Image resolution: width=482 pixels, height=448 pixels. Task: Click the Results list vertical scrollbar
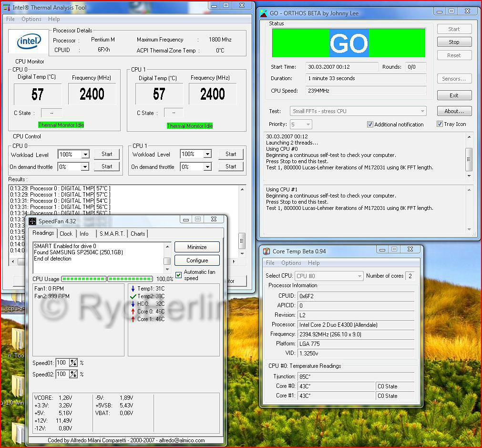click(x=242, y=221)
